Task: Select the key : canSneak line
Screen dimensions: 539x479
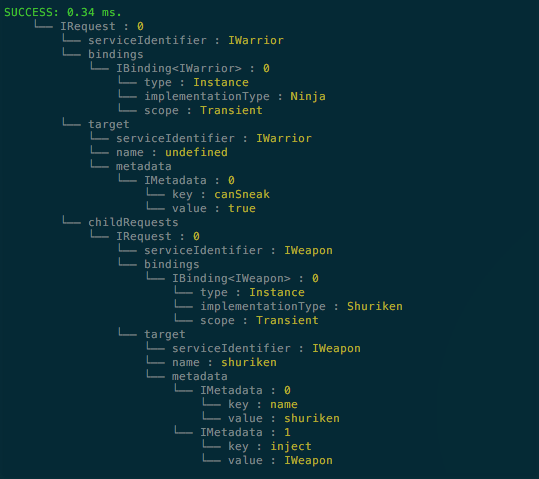Action: click(221, 194)
